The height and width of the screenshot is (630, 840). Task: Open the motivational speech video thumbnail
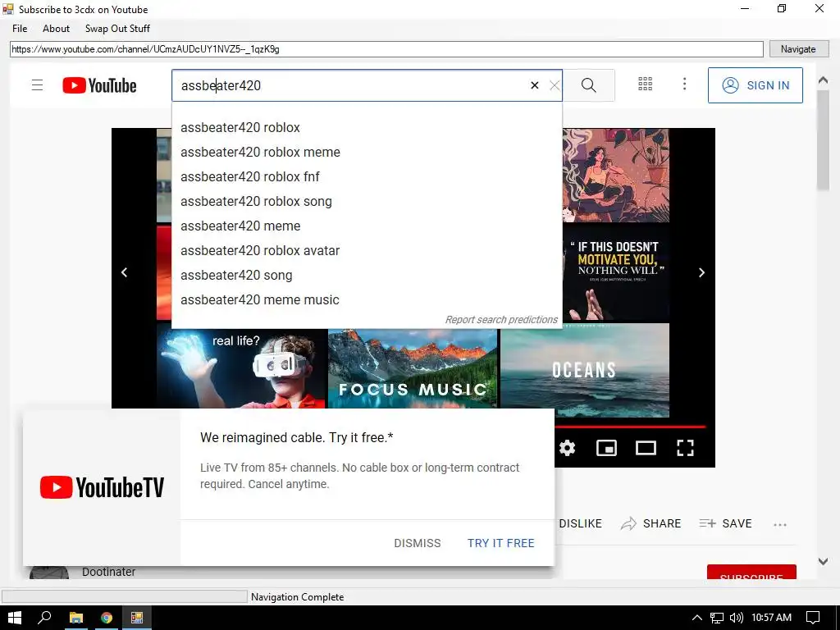point(615,272)
